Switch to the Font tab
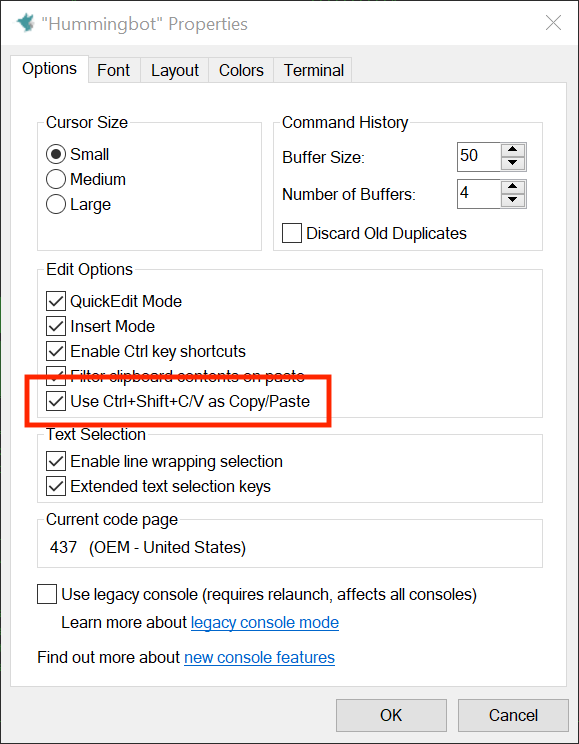The height and width of the screenshot is (744, 579). [x=114, y=70]
